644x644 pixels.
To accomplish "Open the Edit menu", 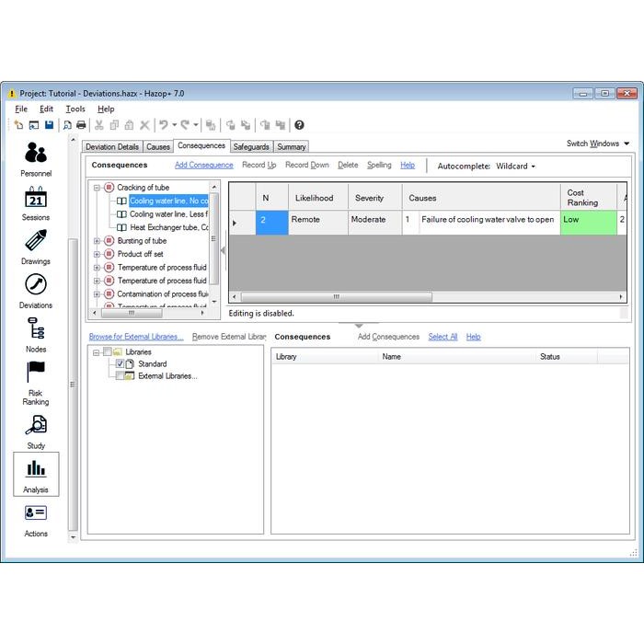I will pyautogui.click(x=46, y=109).
